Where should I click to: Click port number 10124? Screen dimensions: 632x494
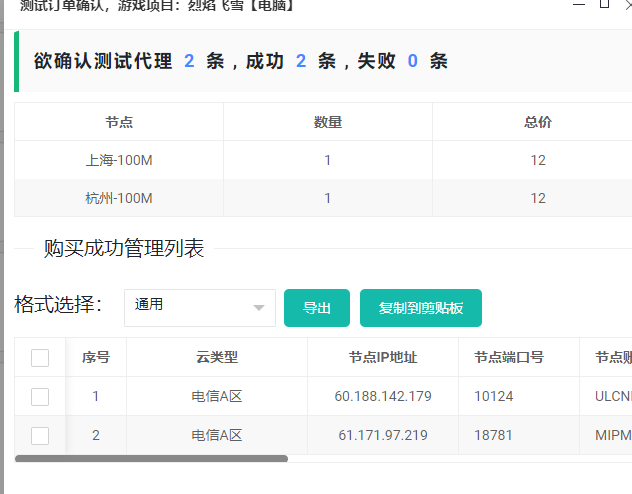click(x=494, y=396)
